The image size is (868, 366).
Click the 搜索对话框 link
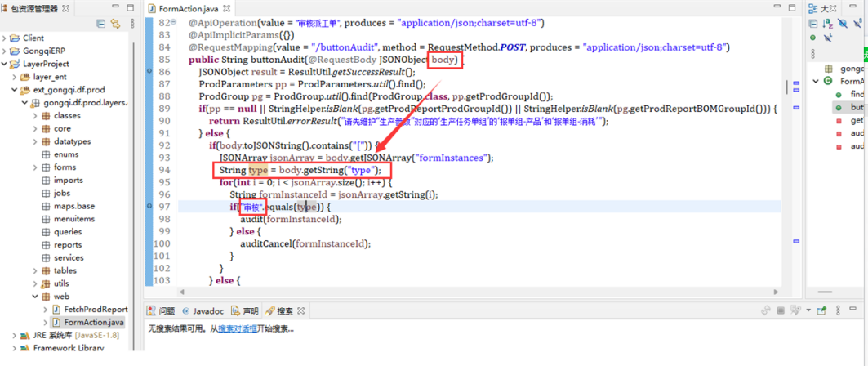click(x=235, y=329)
